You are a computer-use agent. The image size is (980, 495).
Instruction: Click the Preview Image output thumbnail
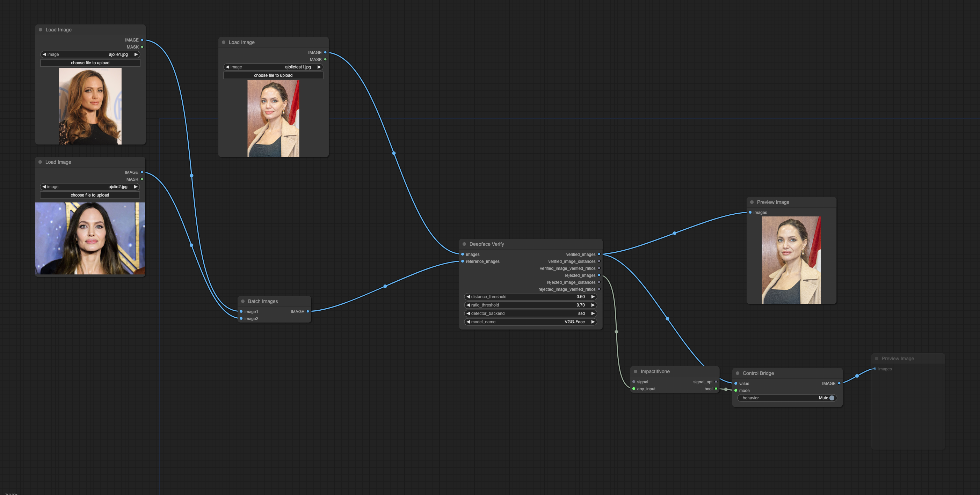pyautogui.click(x=791, y=260)
